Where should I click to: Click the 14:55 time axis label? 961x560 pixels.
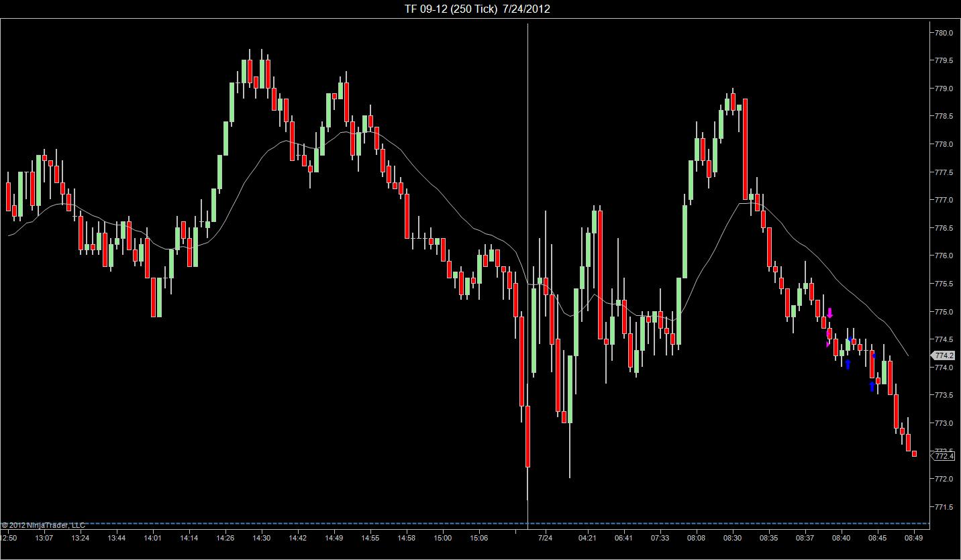tap(370, 538)
